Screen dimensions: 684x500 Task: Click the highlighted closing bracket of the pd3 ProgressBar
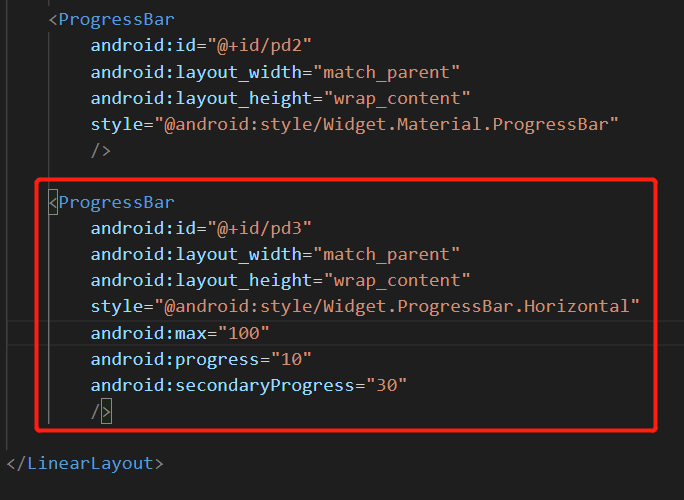106,411
